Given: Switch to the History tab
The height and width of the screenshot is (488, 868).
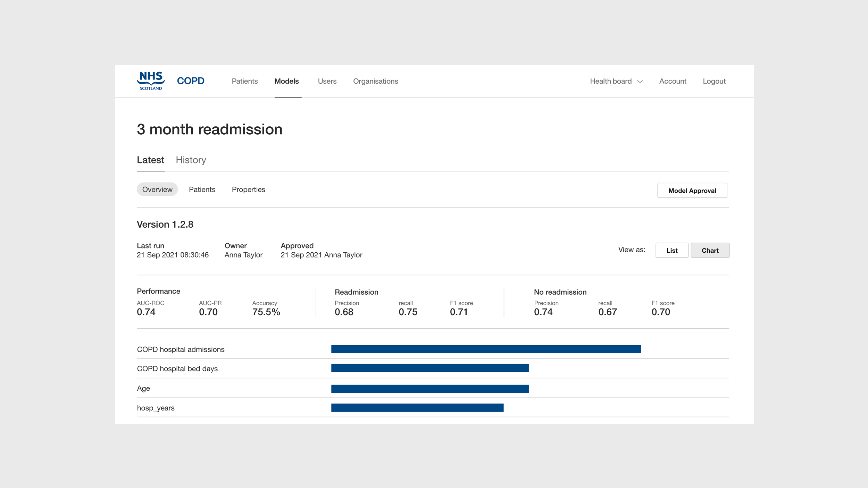Looking at the screenshot, I should click(191, 160).
